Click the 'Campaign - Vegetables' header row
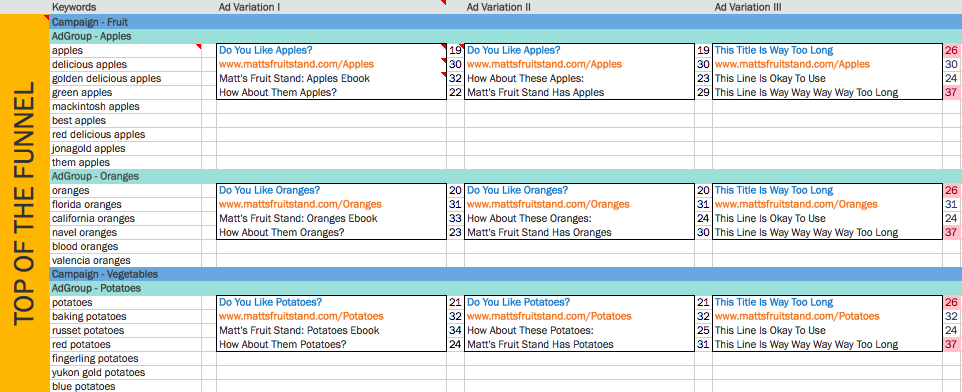The width and height of the screenshot is (962, 392). [506, 274]
